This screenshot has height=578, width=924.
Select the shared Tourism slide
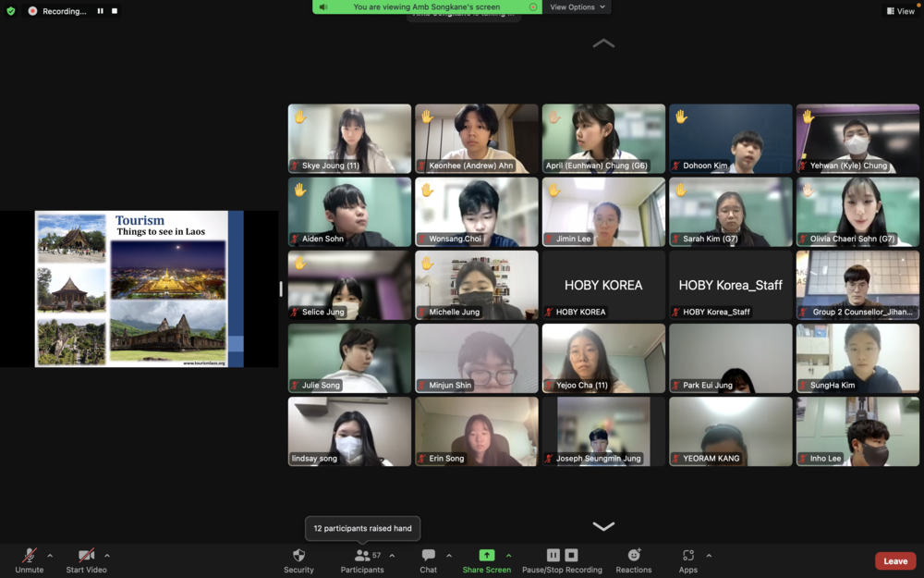pos(140,289)
